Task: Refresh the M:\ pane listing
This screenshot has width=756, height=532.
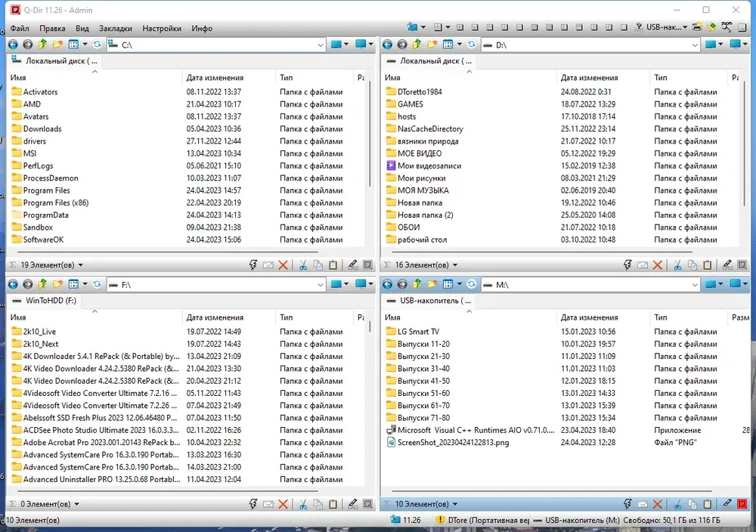Action: tap(472, 284)
